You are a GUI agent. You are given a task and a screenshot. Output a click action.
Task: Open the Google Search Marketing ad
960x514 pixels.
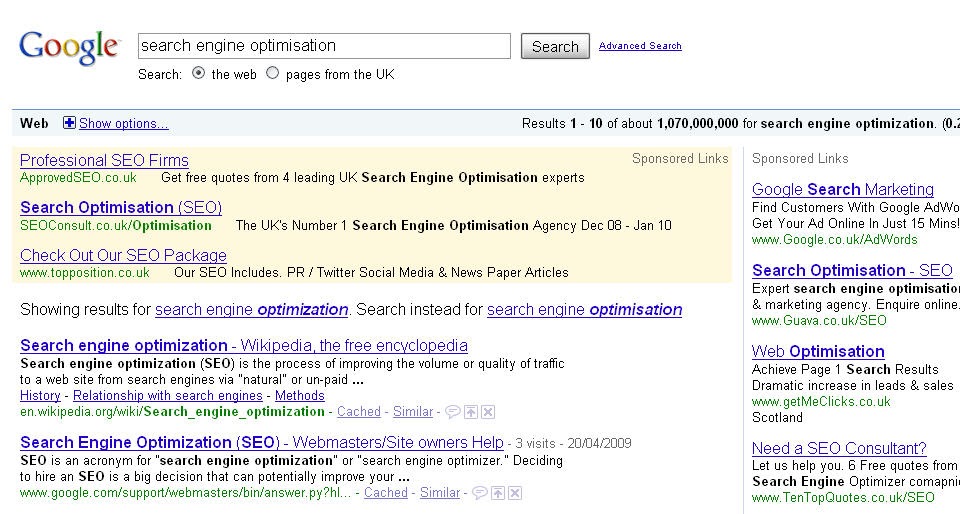[x=842, y=190]
